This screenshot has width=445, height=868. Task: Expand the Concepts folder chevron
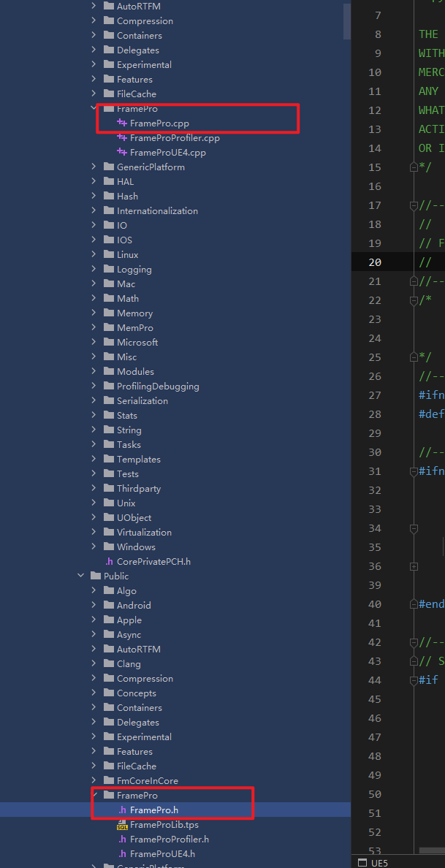tap(94, 693)
